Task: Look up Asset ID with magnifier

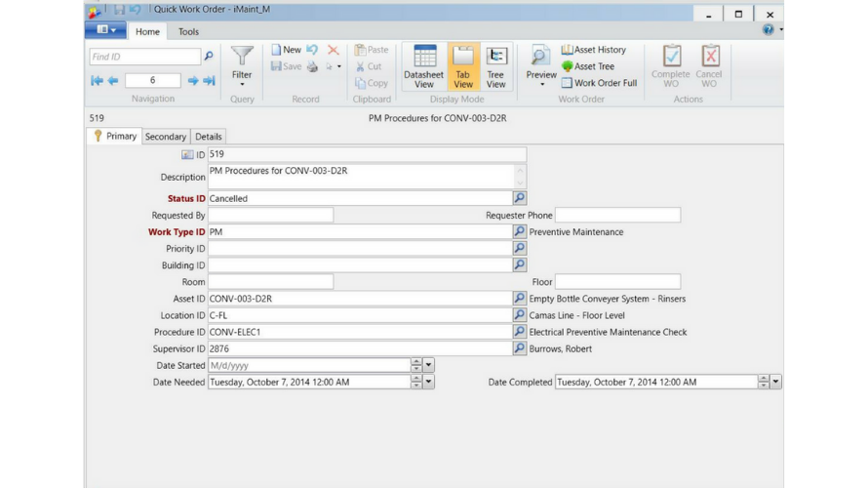Action: pyautogui.click(x=519, y=299)
